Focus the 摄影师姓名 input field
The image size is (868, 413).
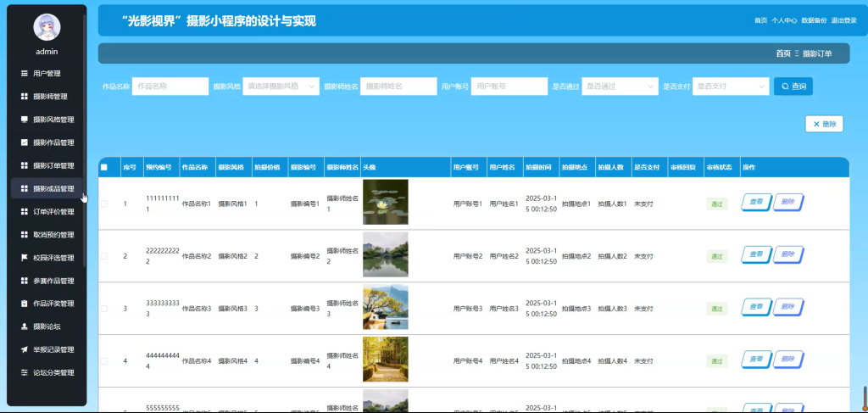tap(398, 87)
